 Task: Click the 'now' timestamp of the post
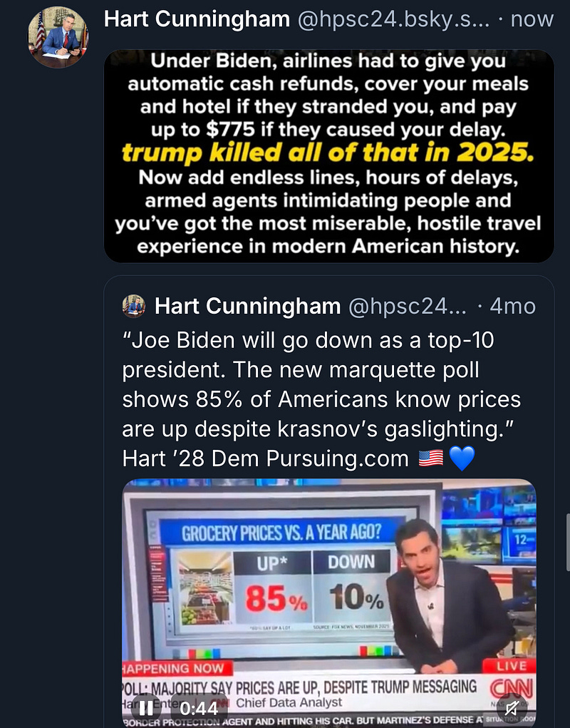[532, 19]
